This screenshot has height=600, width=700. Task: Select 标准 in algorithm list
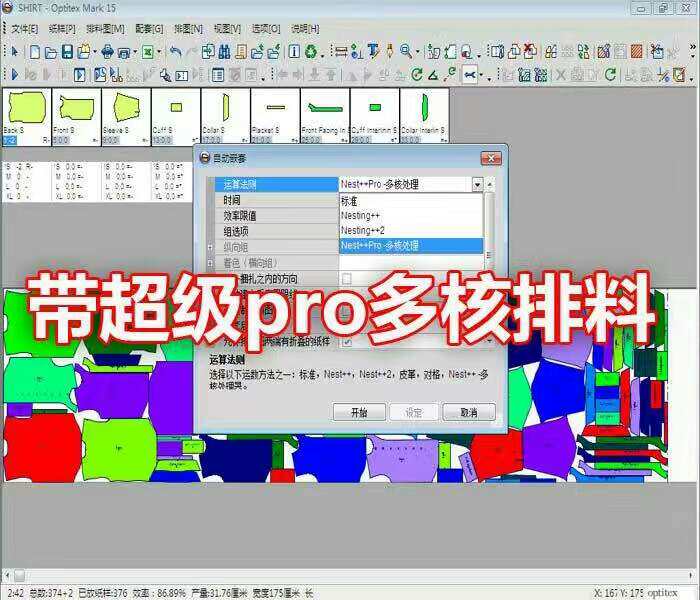pyautogui.click(x=411, y=201)
